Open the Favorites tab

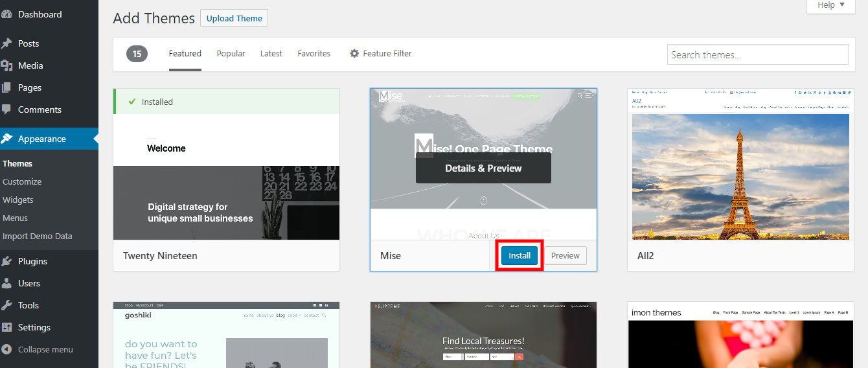pyautogui.click(x=314, y=54)
